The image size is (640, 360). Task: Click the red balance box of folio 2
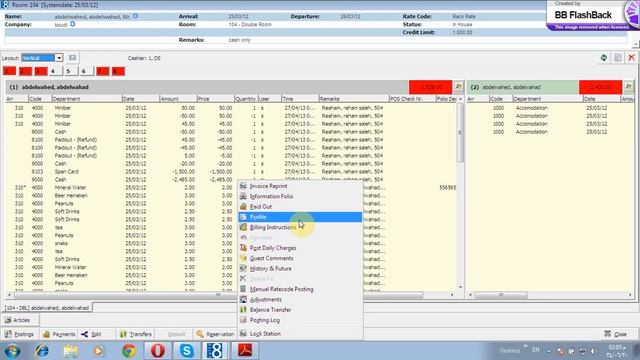coord(600,87)
